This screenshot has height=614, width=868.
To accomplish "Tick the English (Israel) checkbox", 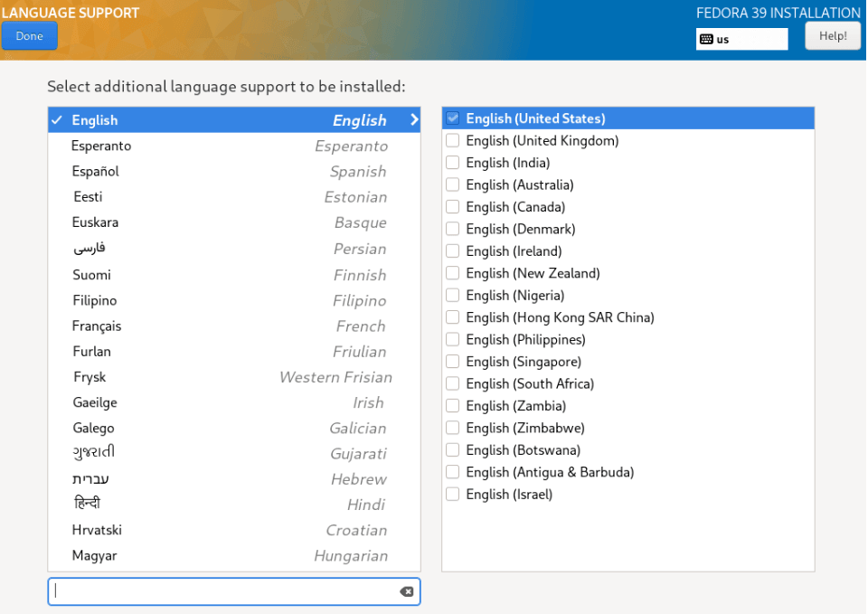I will pos(453,495).
